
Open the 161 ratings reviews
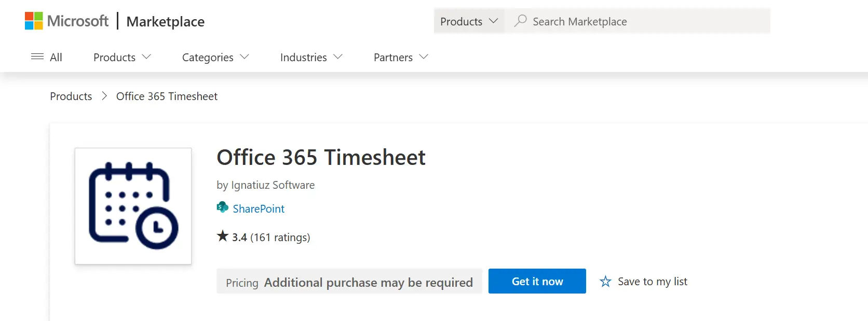[280, 238]
